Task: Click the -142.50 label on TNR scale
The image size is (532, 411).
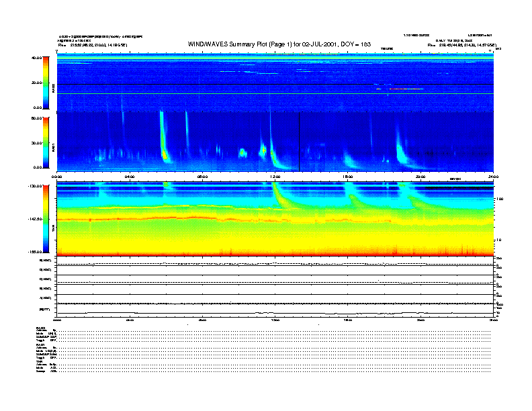Action: click(36, 219)
